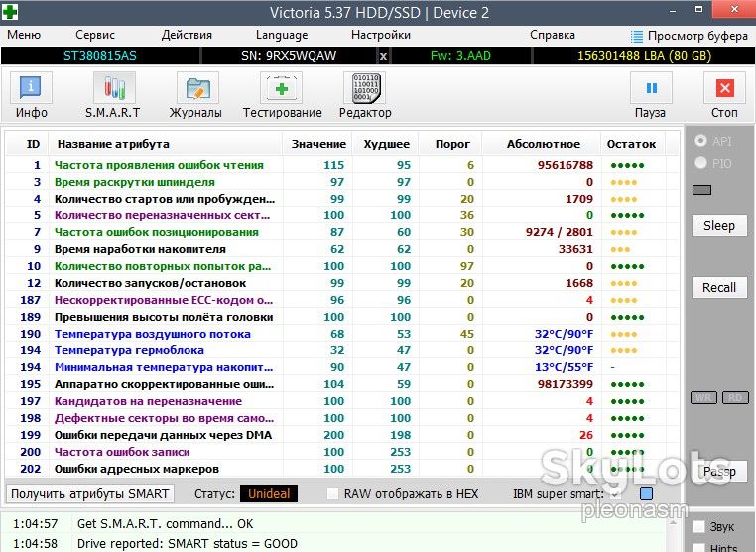Select row Ошибки адресных маркеров

tap(341, 469)
